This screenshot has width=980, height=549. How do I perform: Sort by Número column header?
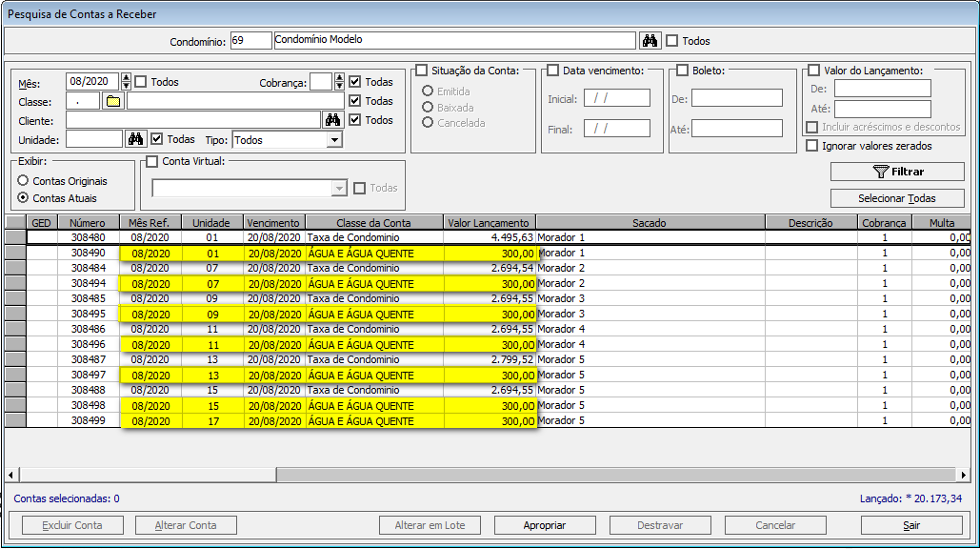(88, 223)
